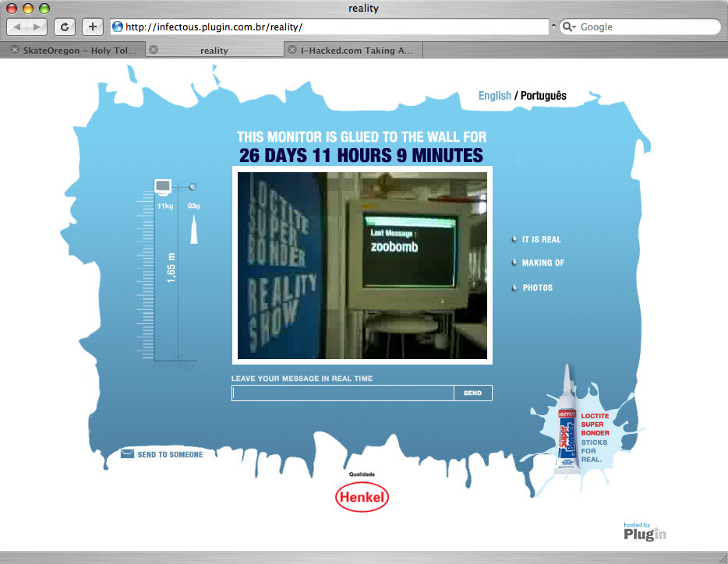Switch to the I-Hacked.com Taking A... tab

(353, 50)
